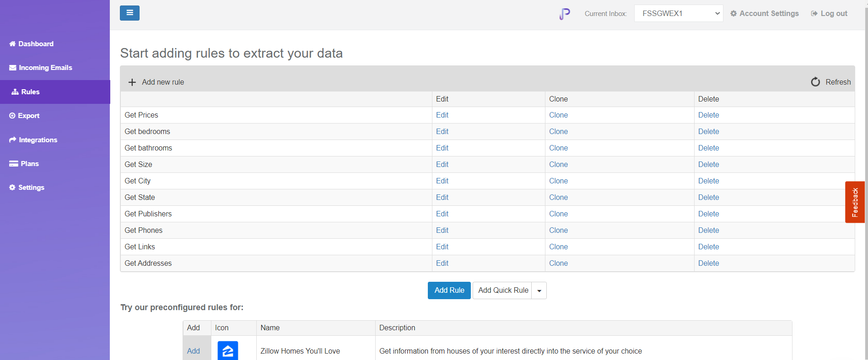Clone the Get Publishers rule
This screenshot has height=360, width=868.
pos(558,214)
